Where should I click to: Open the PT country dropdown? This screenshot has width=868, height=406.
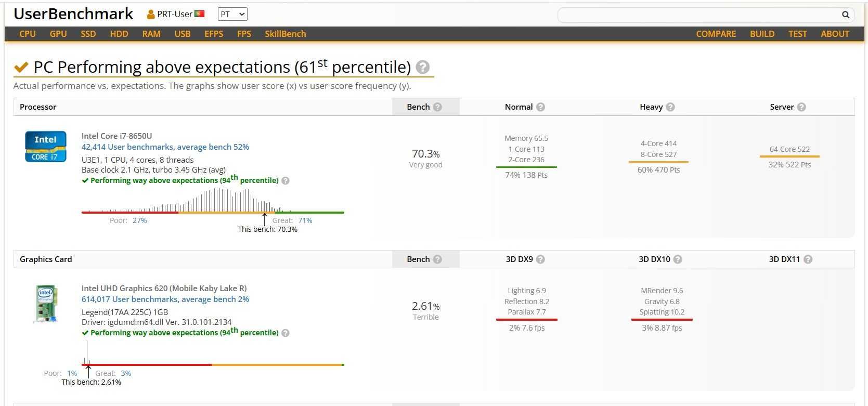232,15
